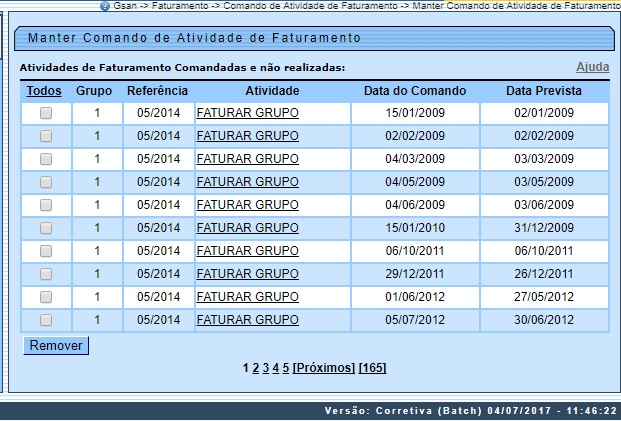This screenshot has width=621, height=421.
Task: Tick the checkbox for command date 06/10/2011
Action: (x=46, y=251)
